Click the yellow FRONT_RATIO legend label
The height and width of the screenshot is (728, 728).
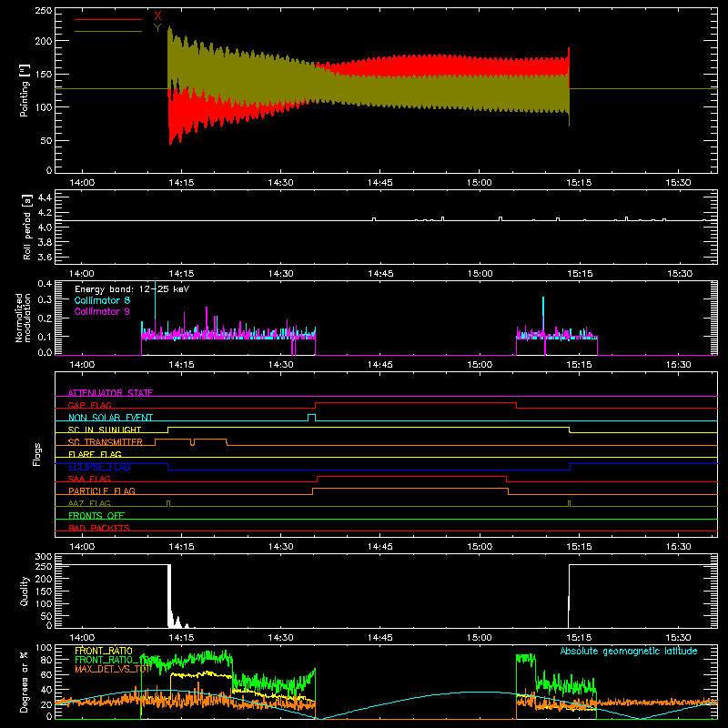tap(104, 651)
